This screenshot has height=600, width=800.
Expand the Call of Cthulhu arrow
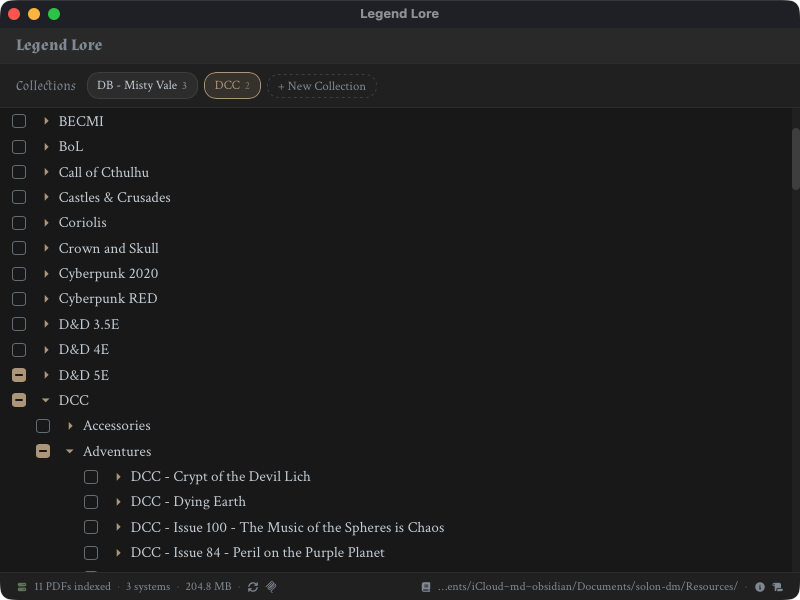point(46,172)
